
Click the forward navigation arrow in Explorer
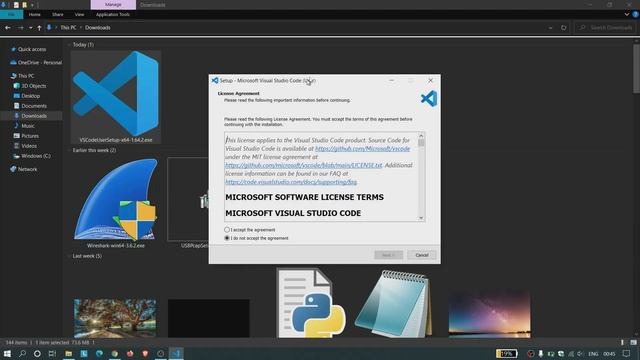[x=20, y=28]
